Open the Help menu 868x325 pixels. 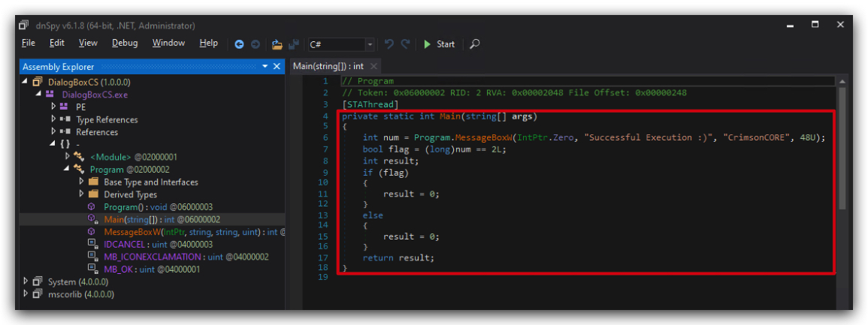click(x=209, y=43)
